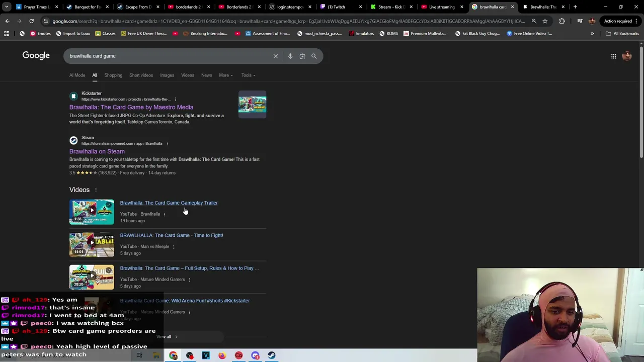The image size is (644, 362).
Task: Select the News search tab
Action: pyautogui.click(x=207, y=75)
